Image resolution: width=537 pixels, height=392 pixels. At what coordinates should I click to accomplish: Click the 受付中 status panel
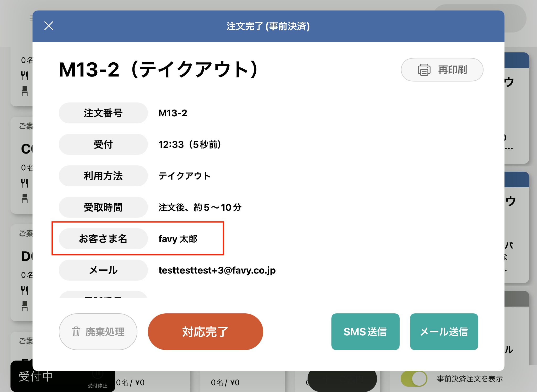[36, 377]
